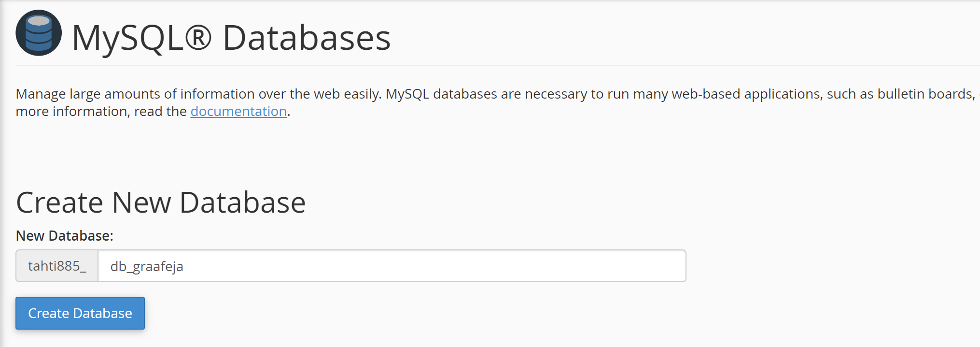This screenshot has width=980, height=347.
Task: Click the tahti885_ prefix box
Action: click(x=57, y=266)
